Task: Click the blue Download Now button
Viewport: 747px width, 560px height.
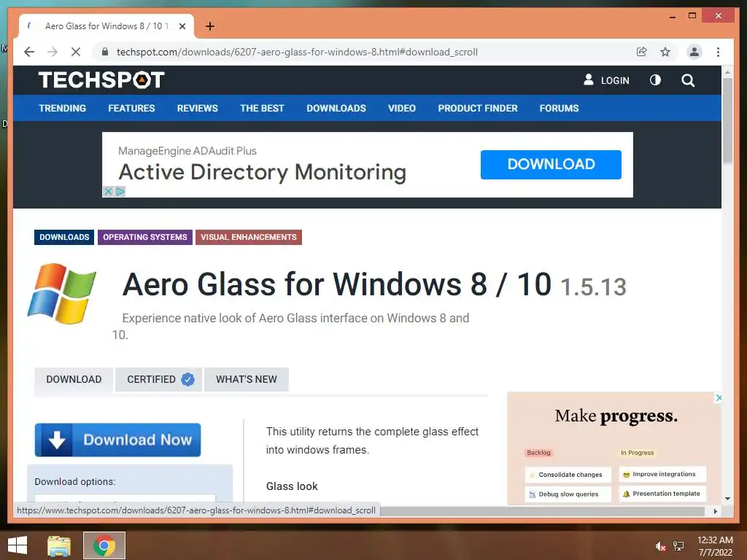Action: (117, 440)
